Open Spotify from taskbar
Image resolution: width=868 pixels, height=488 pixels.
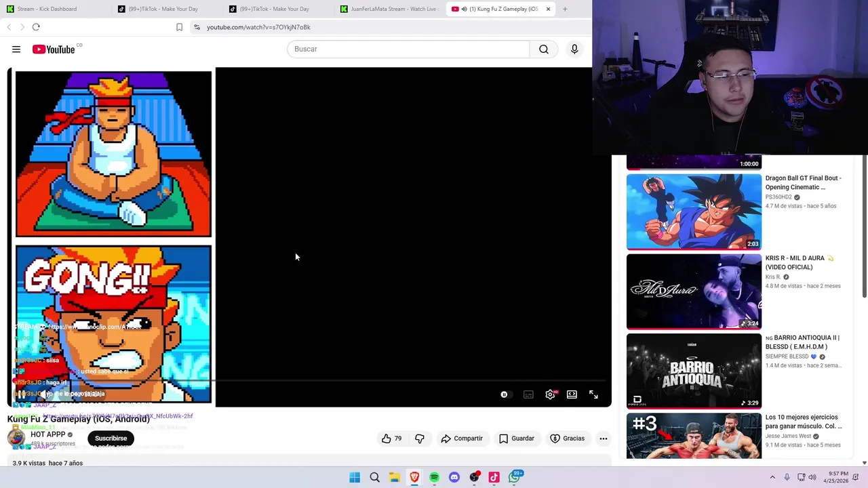tap(434, 477)
